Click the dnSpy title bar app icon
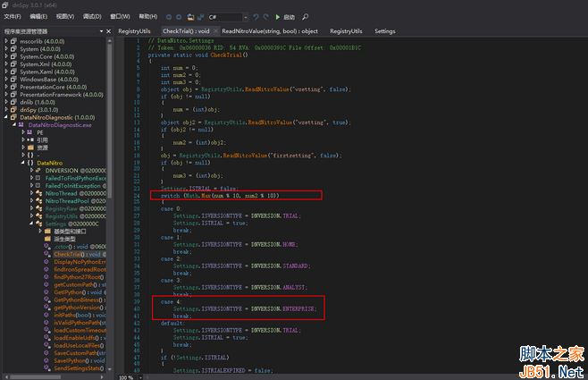The image size is (588, 380). tap(4, 4)
